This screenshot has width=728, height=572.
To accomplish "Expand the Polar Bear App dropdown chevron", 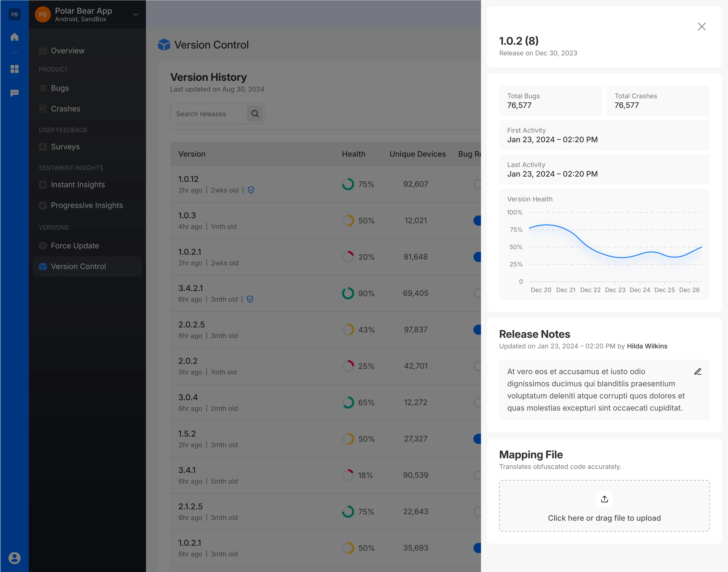I will click(x=136, y=14).
